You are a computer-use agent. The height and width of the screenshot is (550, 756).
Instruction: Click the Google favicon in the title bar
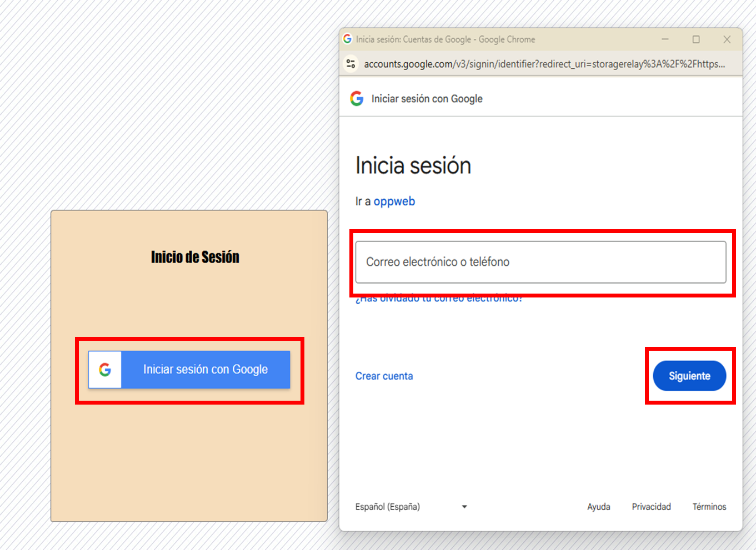coord(348,39)
